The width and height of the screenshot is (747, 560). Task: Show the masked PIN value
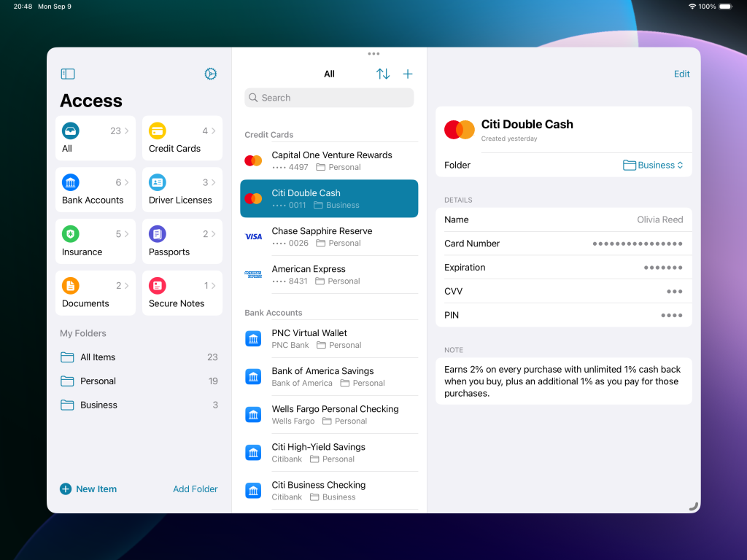click(671, 316)
